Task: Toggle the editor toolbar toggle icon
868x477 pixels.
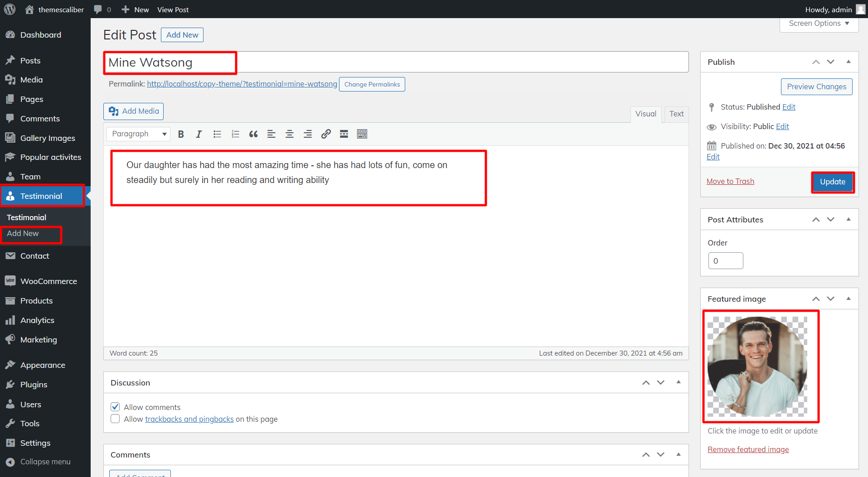Action: click(x=362, y=134)
